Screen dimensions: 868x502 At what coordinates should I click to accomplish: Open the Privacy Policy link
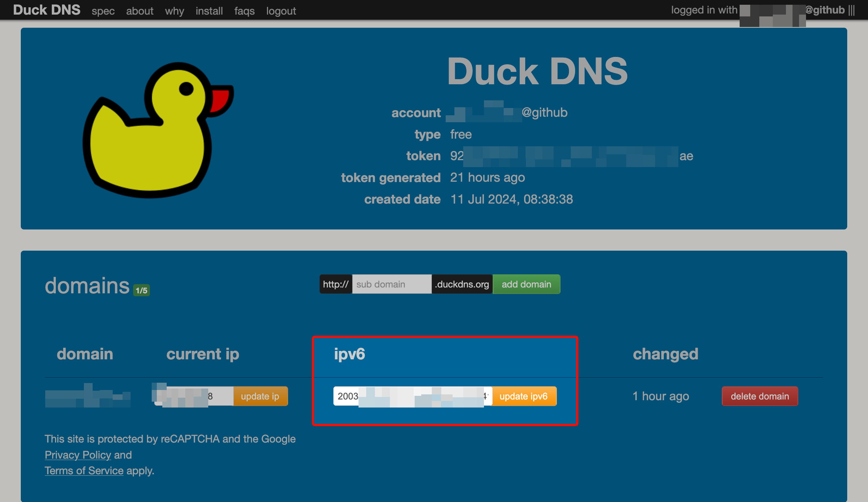pyautogui.click(x=78, y=455)
